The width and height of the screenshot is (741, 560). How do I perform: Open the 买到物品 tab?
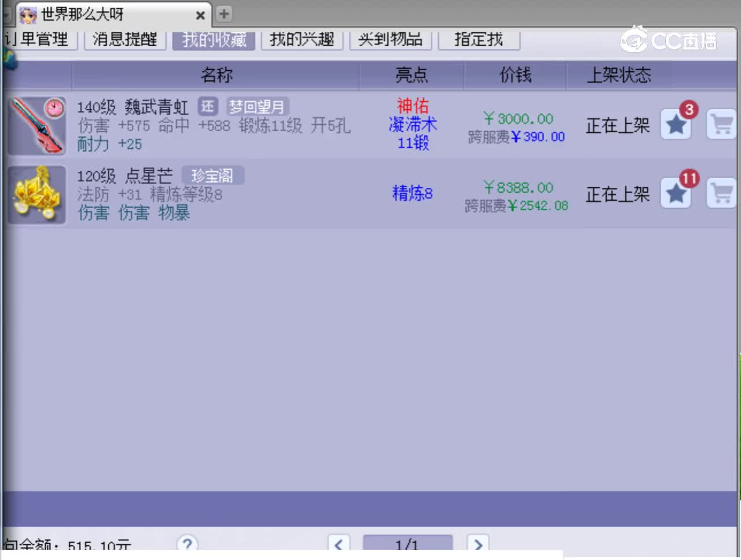(390, 39)
